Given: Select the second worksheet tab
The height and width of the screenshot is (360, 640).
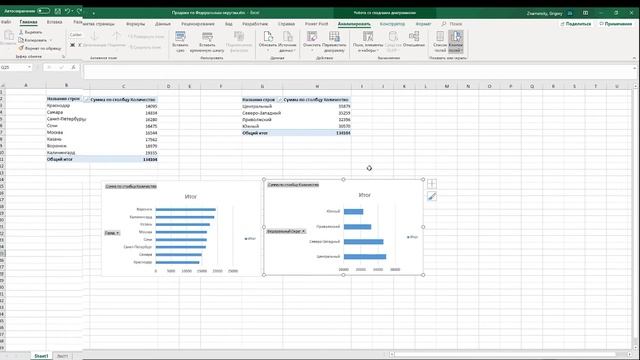Looking at the screenshot, I should [62, 356].
